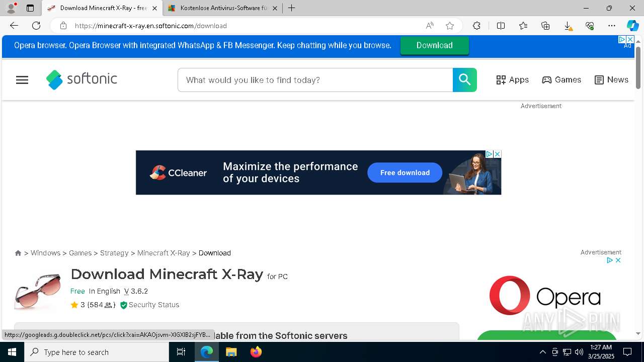Click CCleaner Free download button
Screen dimensions: 644x362
[x=405, y=172]
